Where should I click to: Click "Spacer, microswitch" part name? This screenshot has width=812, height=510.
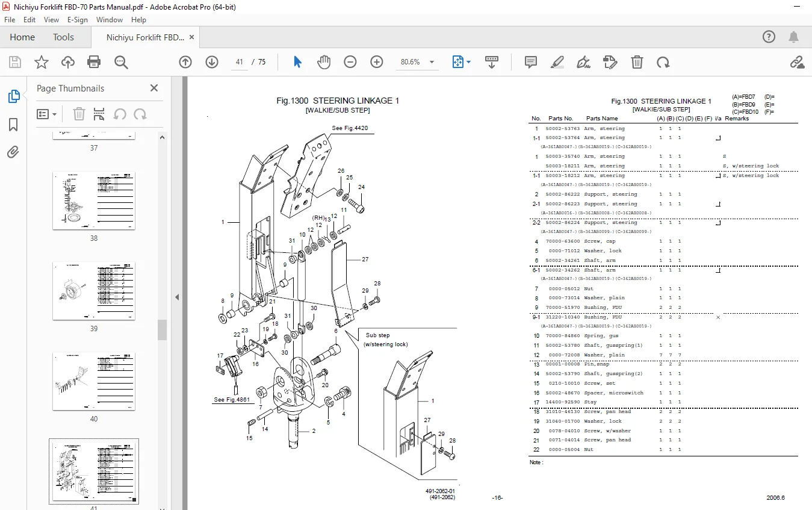tap(613, 393)
